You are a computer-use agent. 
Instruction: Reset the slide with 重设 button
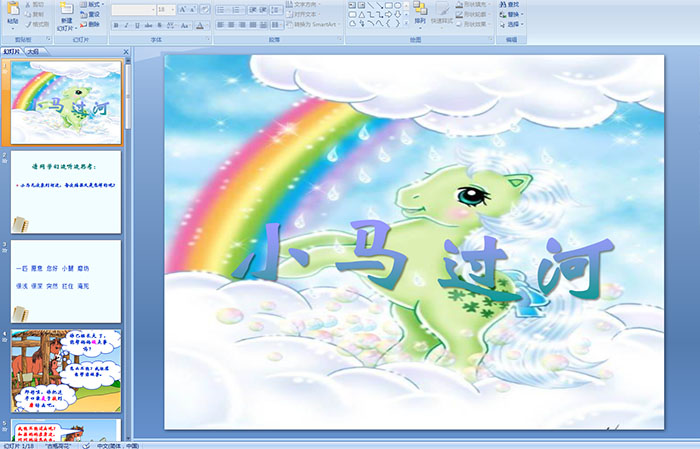[x=90, y=14]
